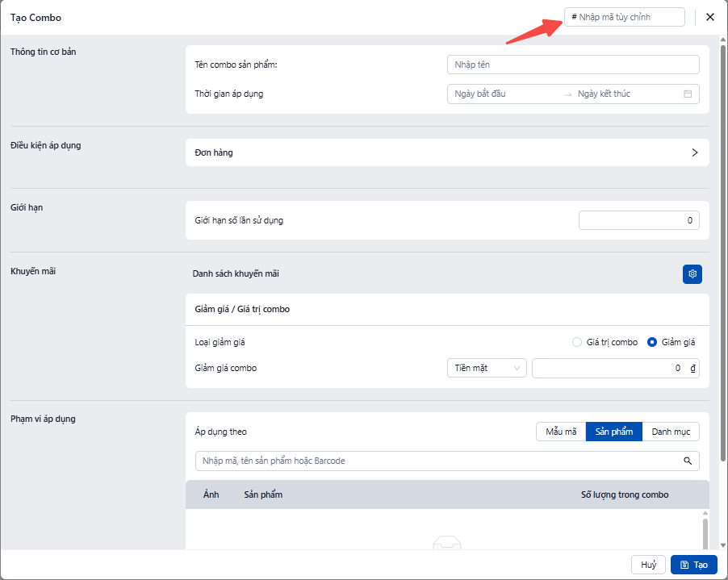Open the Tiền mặt discount type dropdown
728x580 pixels.
pos(487,368)
